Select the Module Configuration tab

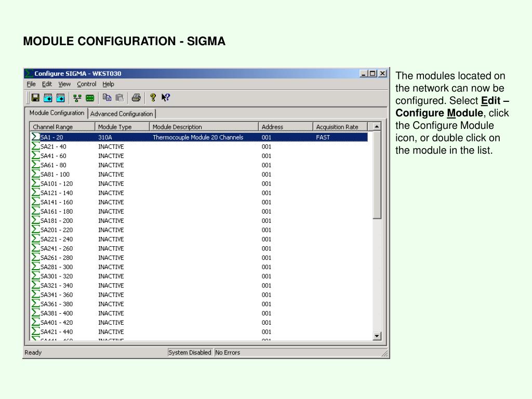(x=57, y=113)
